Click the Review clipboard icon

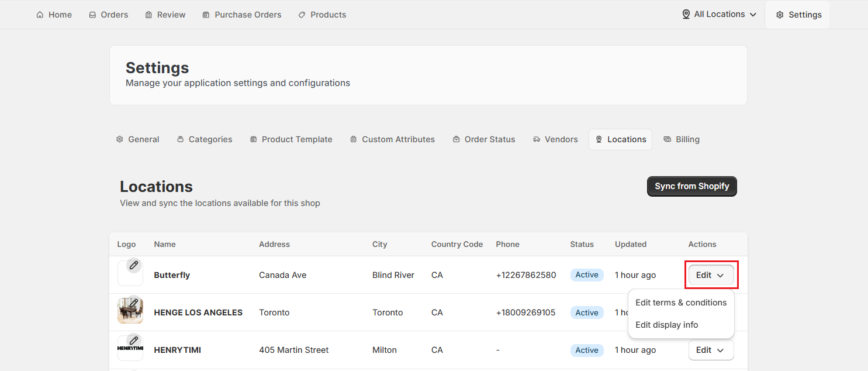[148, 15]
